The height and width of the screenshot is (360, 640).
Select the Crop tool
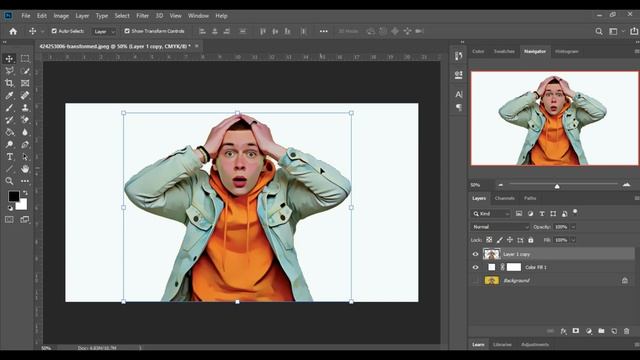click(9, 83)
